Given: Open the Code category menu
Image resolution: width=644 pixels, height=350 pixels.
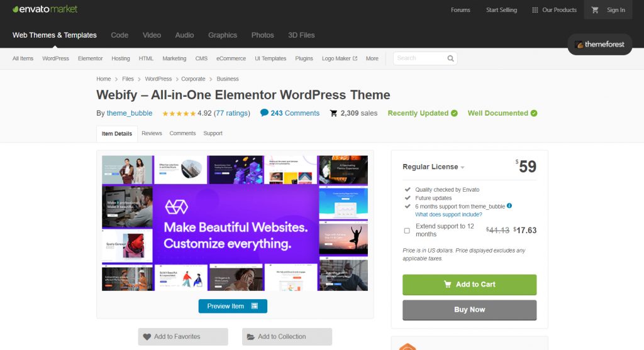Looking at the screenshot, I should (x=119, y=35).
